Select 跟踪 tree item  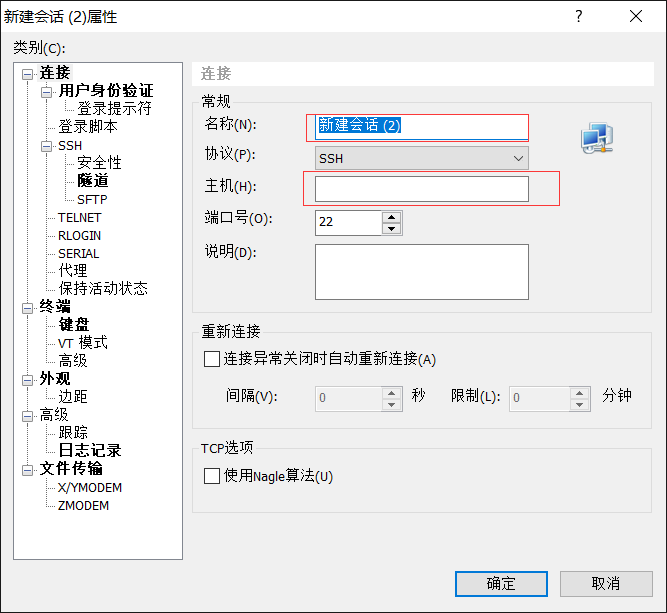pos(73,432)
